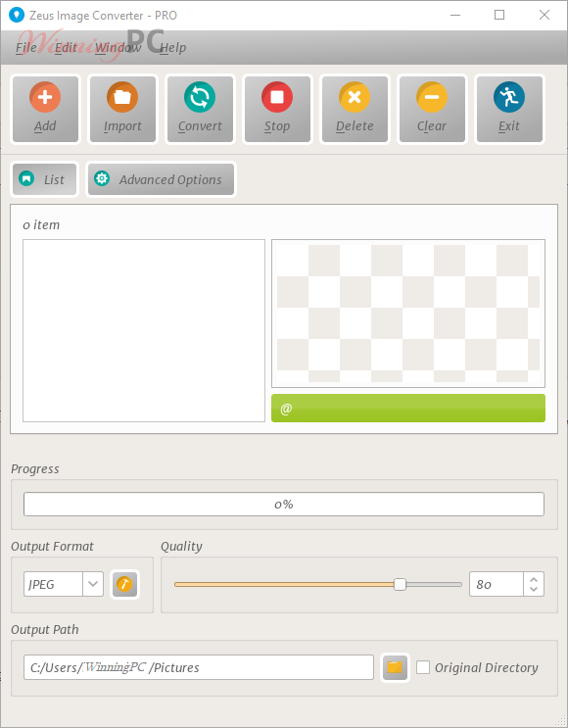Halt processing with the Stop button
Viewport: 568px width, 728px height.
(277, 109)
